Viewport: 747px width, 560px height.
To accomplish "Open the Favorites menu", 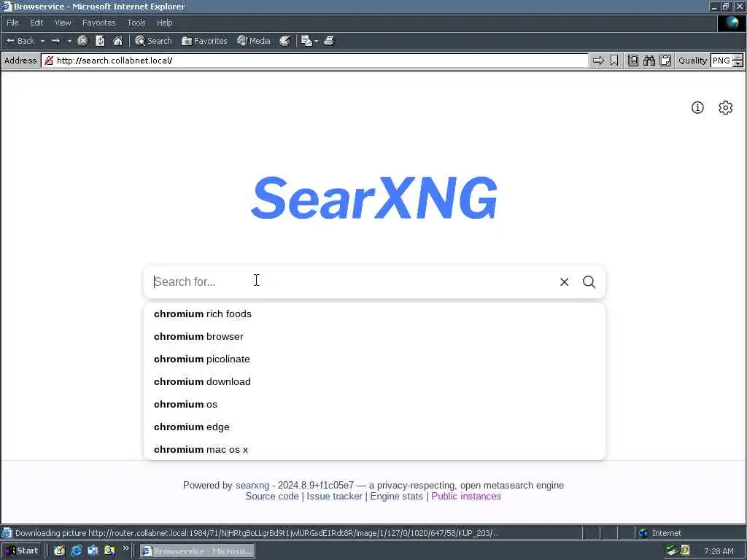I will (98, 23).
